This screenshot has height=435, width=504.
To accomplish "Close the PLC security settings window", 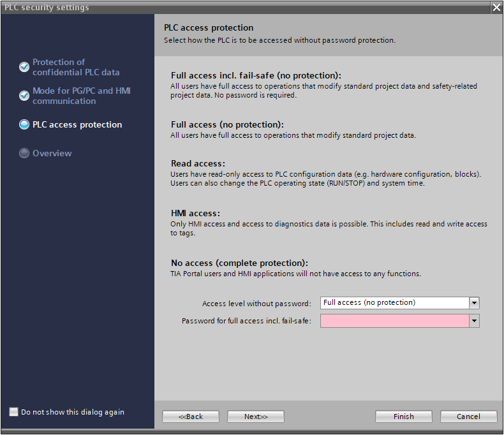I will point(496,8).
